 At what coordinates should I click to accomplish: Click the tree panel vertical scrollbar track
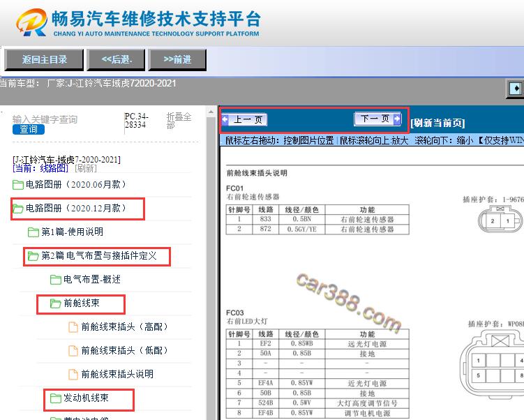(x=211, y=267)
